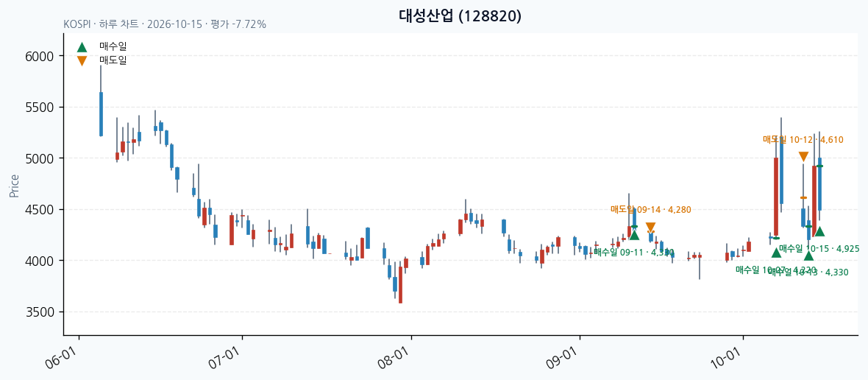The height and width of the screenshot is (380, 868).
Task: Click the first tall blue candle in early June
Action: click(101, 114)
